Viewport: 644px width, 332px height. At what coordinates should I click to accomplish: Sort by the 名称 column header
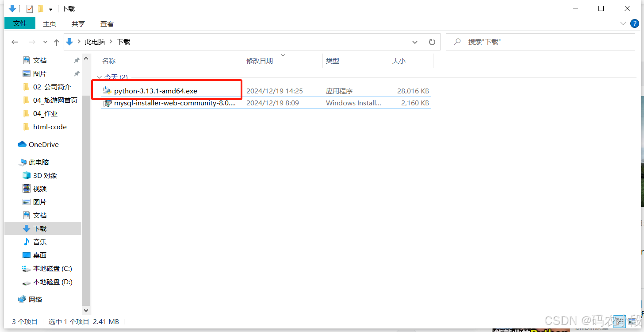(109, 61)
